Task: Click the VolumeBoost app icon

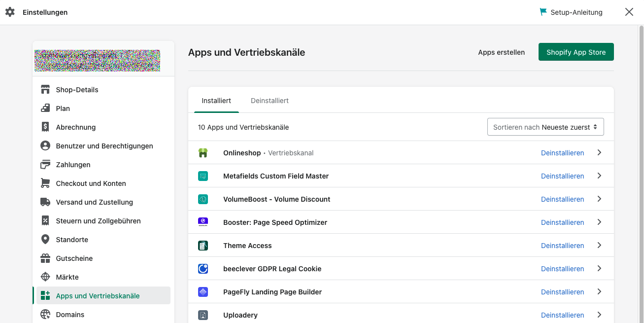Action: (x=203, y=199)
